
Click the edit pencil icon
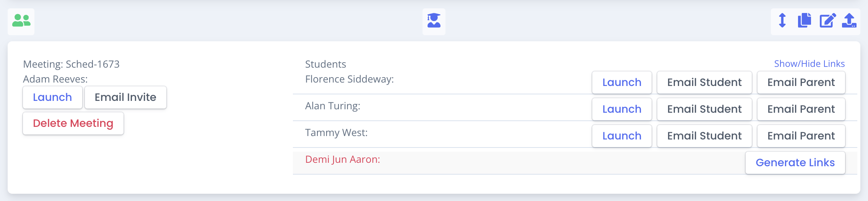[827, 20]
